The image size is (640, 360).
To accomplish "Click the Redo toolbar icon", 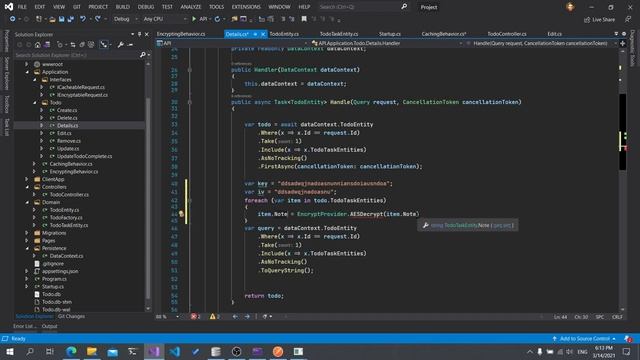I will pyautogui.click(x=98, y=19).
